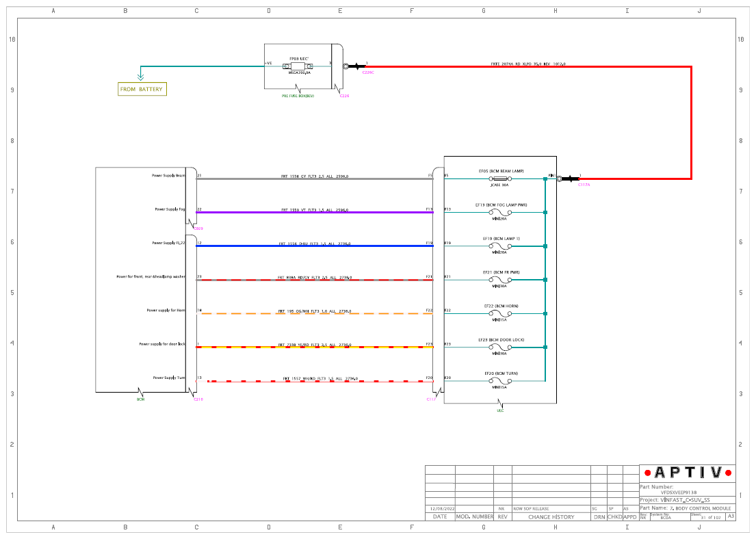This screenshot has height=539, width=756.
Task: Click the 'MEGA200,0A' fuse rating text
Action: click(x=300, y=73)
